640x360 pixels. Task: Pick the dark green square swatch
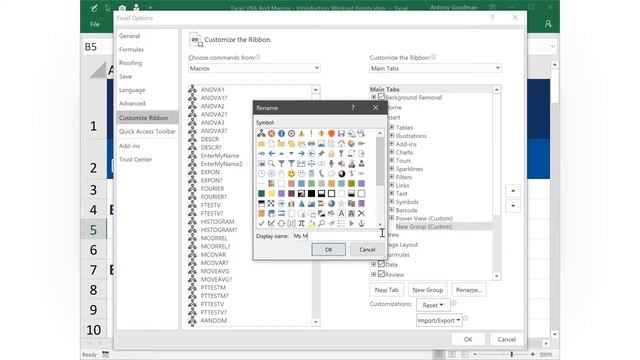click(x=261, y=193)
